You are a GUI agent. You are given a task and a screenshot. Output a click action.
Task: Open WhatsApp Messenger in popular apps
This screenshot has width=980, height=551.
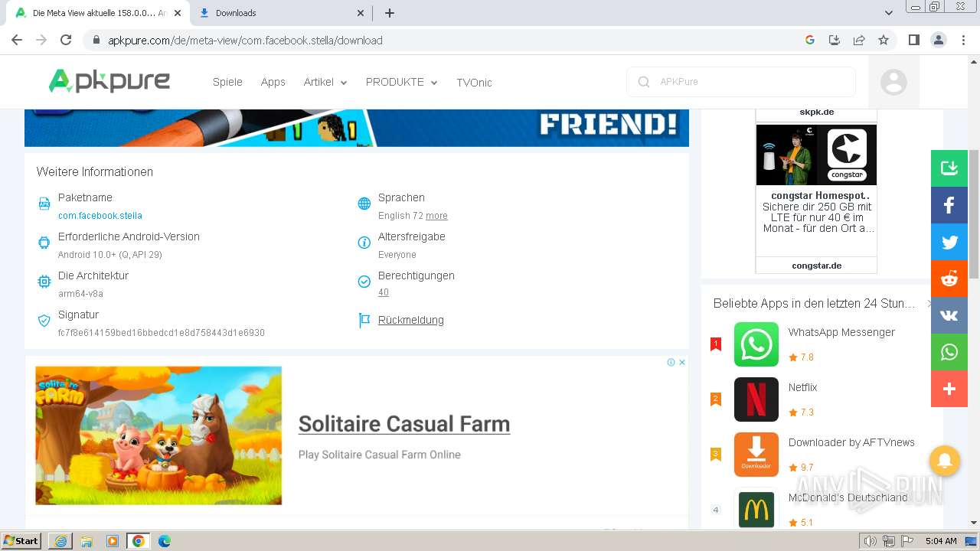(841, 332)
